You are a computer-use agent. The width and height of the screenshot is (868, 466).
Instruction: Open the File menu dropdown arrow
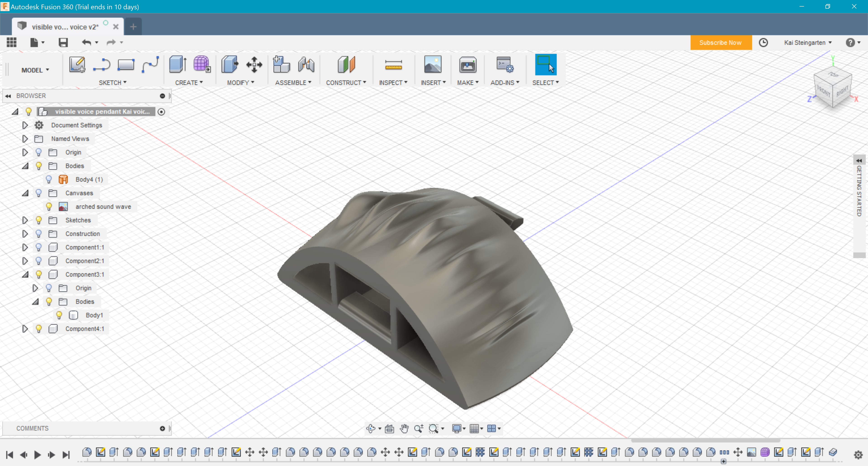click(43, 43)
